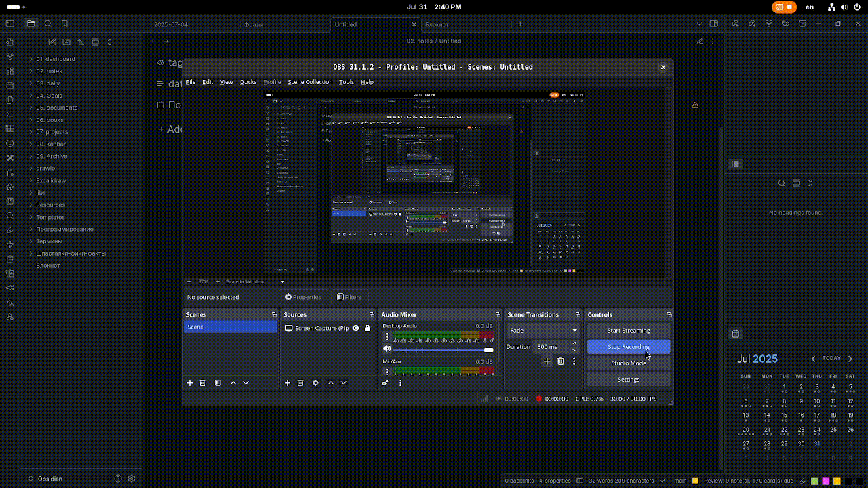Open source Filters button below preview
This screenshot has width=868, height=488.
pos(349,297)
